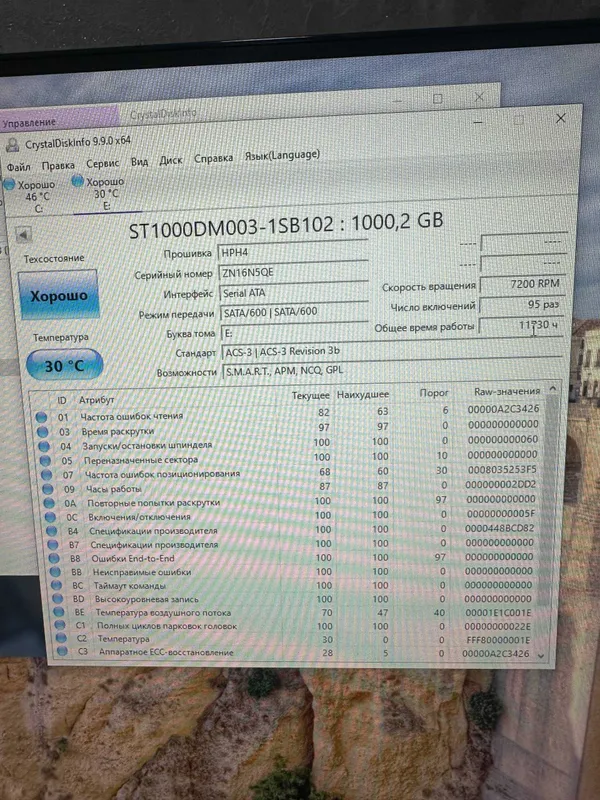
Task: Click the CrystalDiskInfo title bar icon
Action: [x=12, y=146]
